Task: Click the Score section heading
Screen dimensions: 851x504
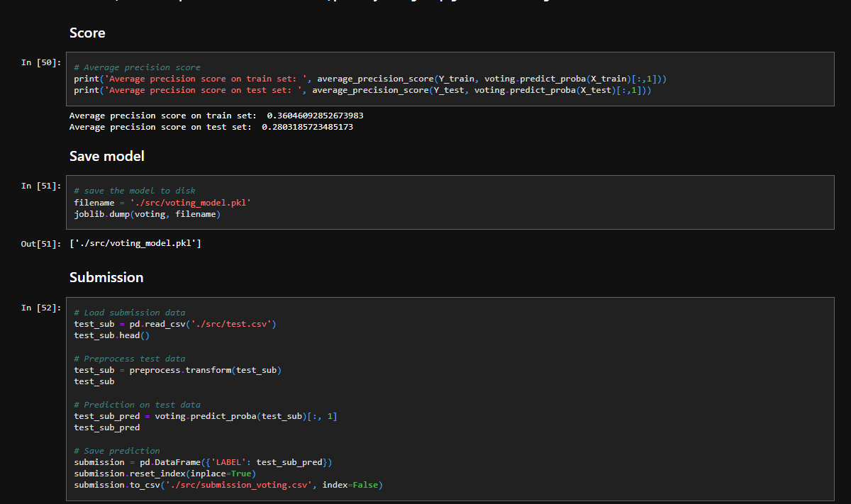Action: [x=87, y=33]
